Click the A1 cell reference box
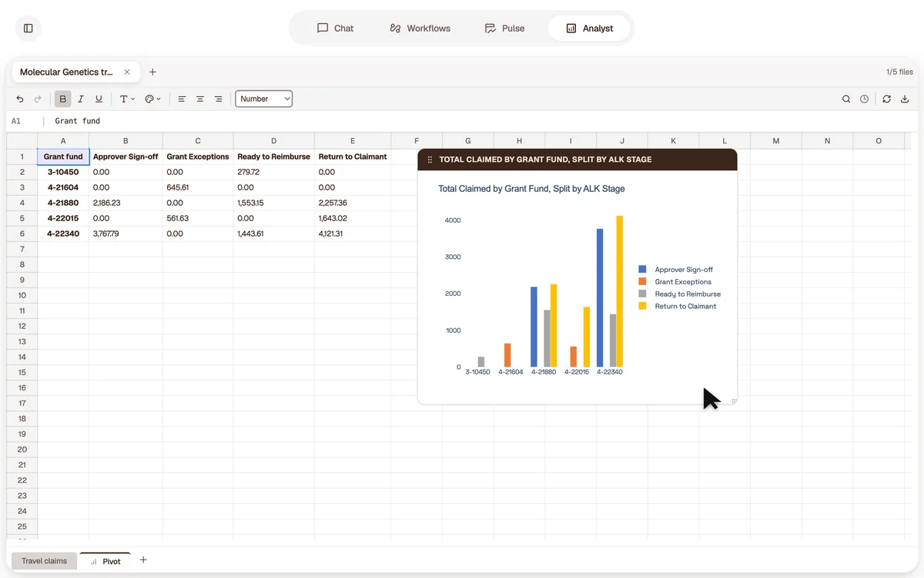The height and width of the screenshot is (578, 924). (17, 121)
